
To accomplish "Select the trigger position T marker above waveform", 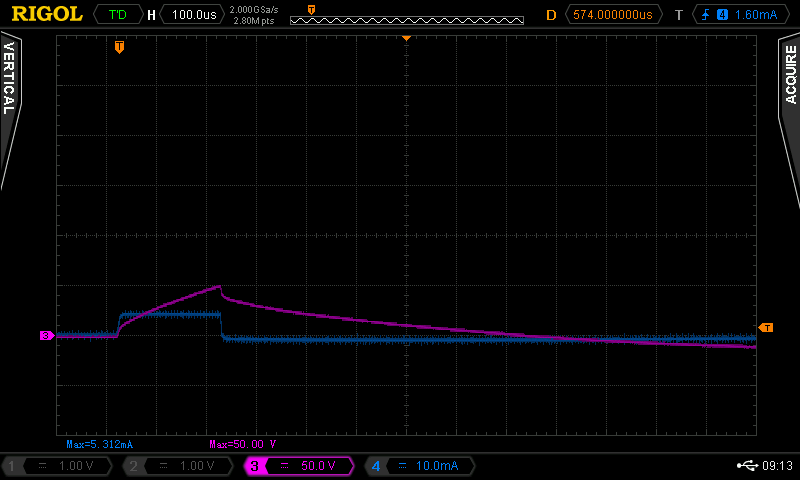I will (x=120, y=47).
